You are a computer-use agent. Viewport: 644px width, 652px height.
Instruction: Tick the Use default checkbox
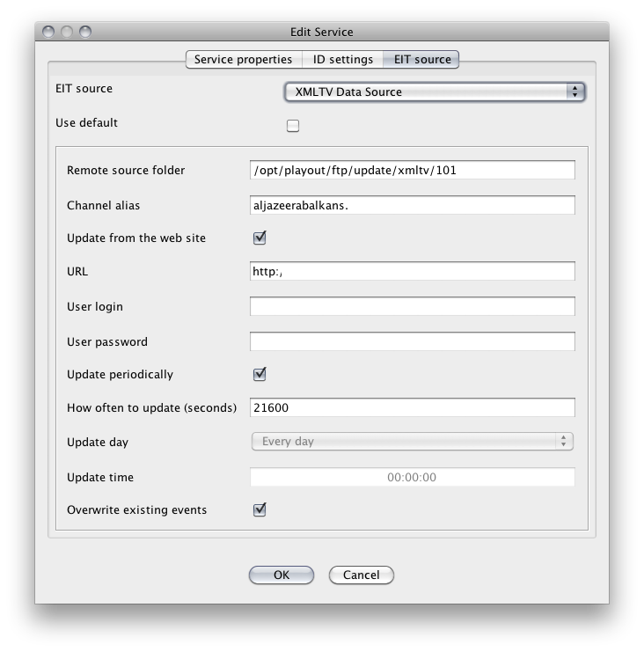pyautogui.click(x=293, y=126)
